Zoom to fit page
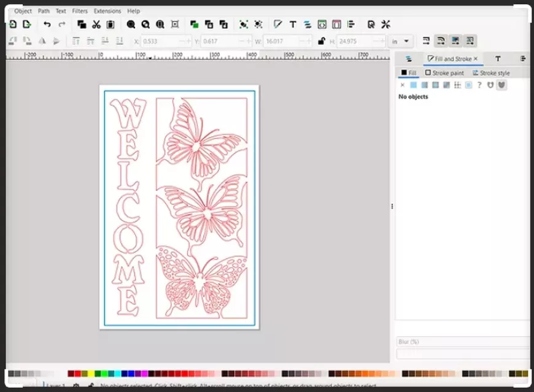The width and height of the screenshot is (534, 392). pyautogui.click(x=160, y=24)
